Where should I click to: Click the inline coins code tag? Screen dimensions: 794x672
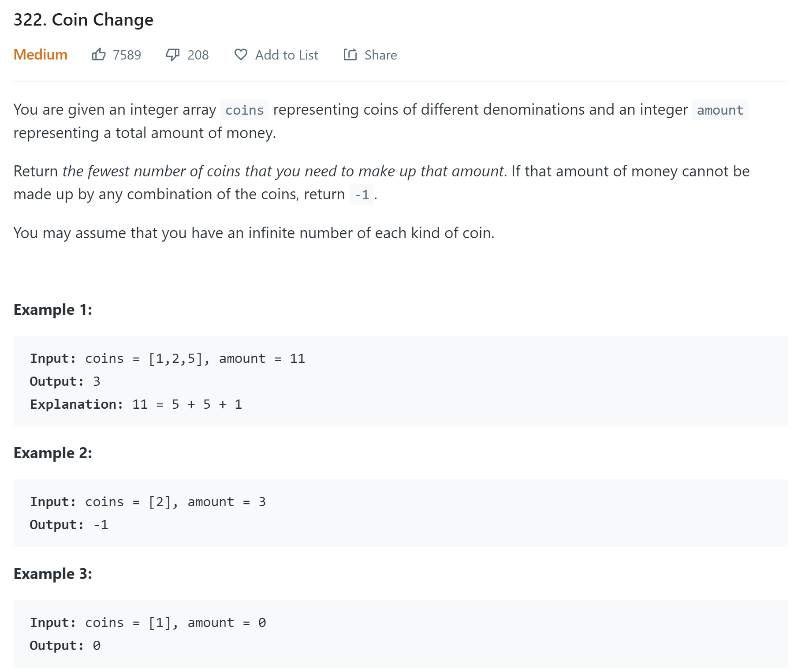click(245, 110)
